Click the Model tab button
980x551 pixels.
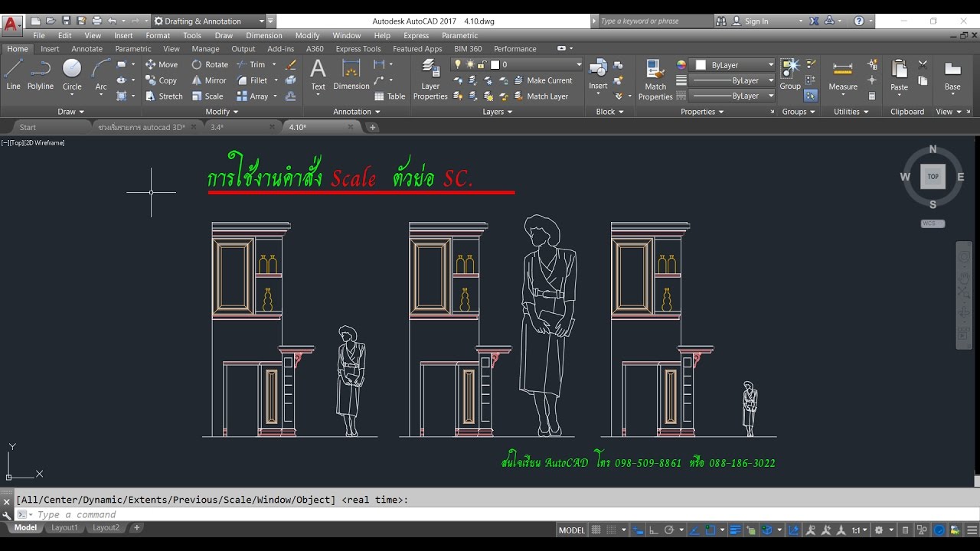tap(25, 527)
